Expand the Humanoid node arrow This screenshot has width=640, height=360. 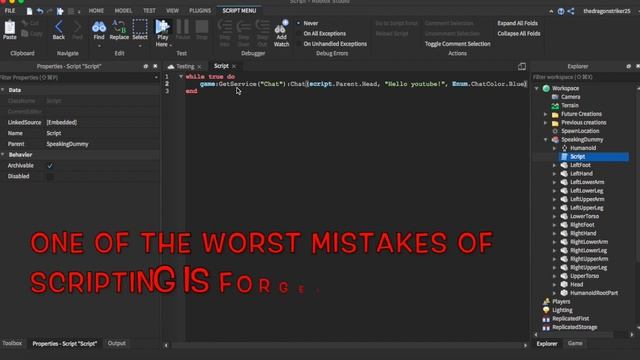555,148
